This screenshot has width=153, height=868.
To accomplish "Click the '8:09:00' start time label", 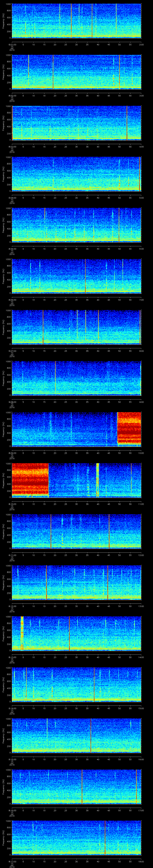I will 12,453.
